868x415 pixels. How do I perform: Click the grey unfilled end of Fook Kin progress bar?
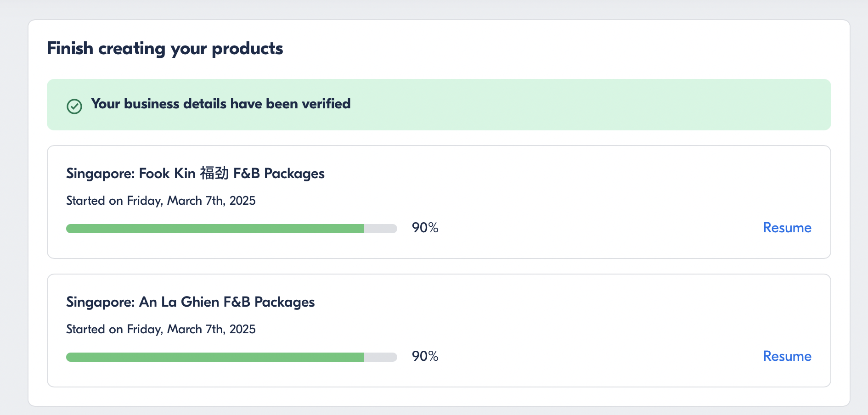tap(380, 229)
